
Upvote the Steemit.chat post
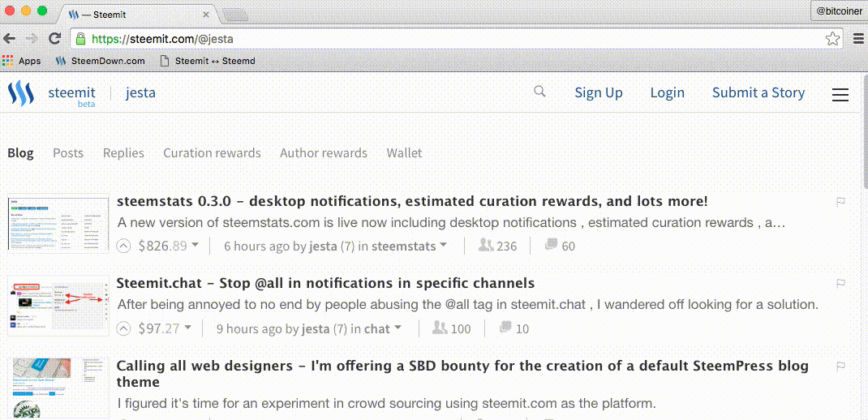coord(124,328)
